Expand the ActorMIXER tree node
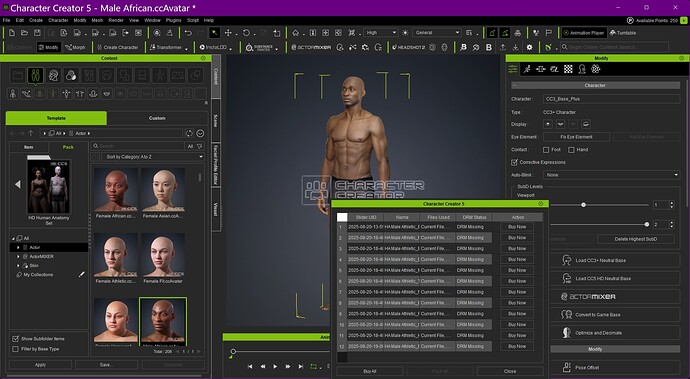This screenshot has height=379, width=690. 18,256
